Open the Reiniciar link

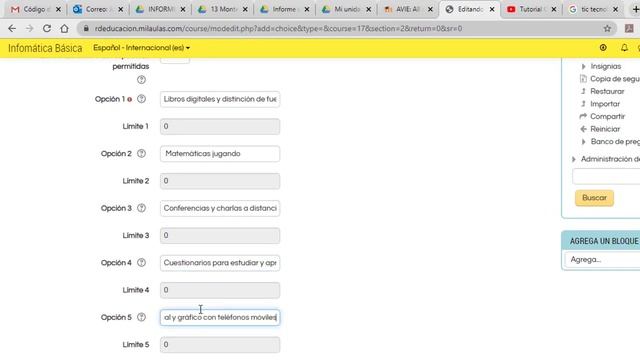click(x=605, y=129)
